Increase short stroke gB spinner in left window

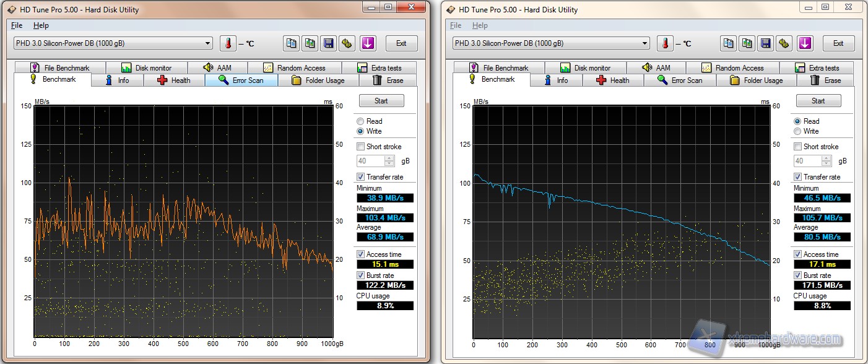[389, 158]
